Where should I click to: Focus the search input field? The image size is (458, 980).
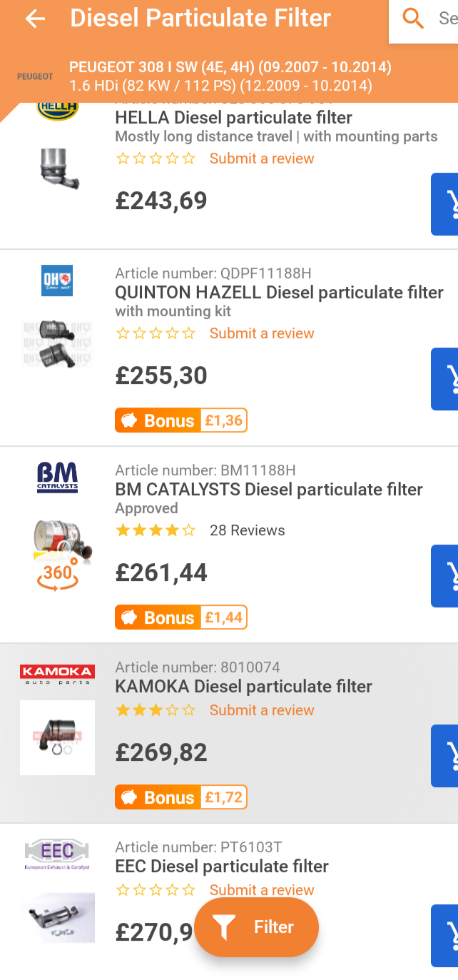tap(435, 19)
